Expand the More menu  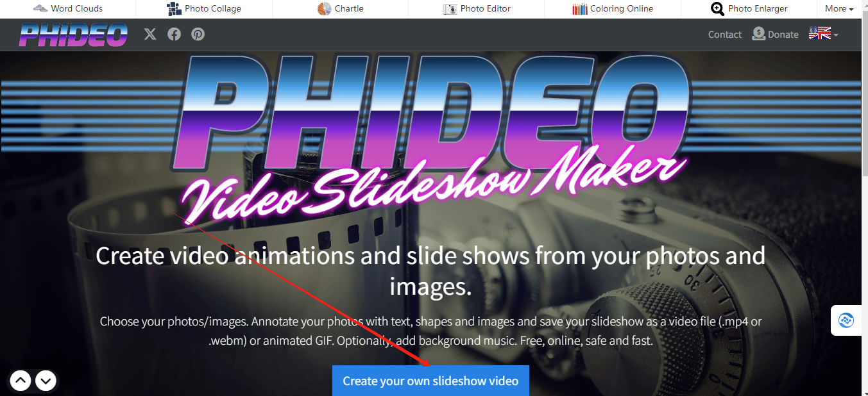tap(838, 8)
